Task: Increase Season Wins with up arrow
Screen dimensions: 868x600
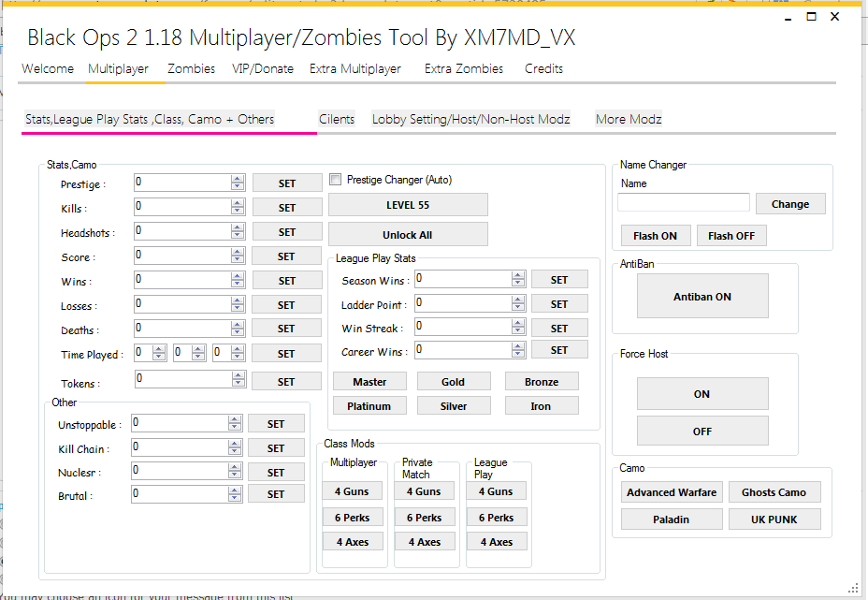Action: [x=518, y=275]
